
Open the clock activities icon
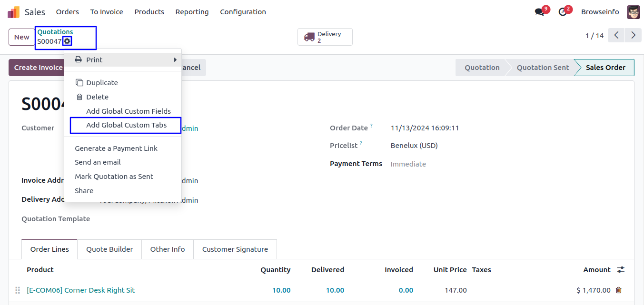(563, 12)
